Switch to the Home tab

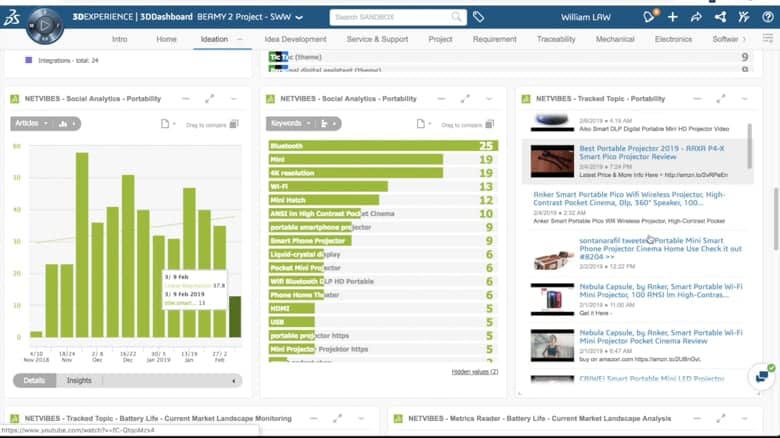point(166,39)
